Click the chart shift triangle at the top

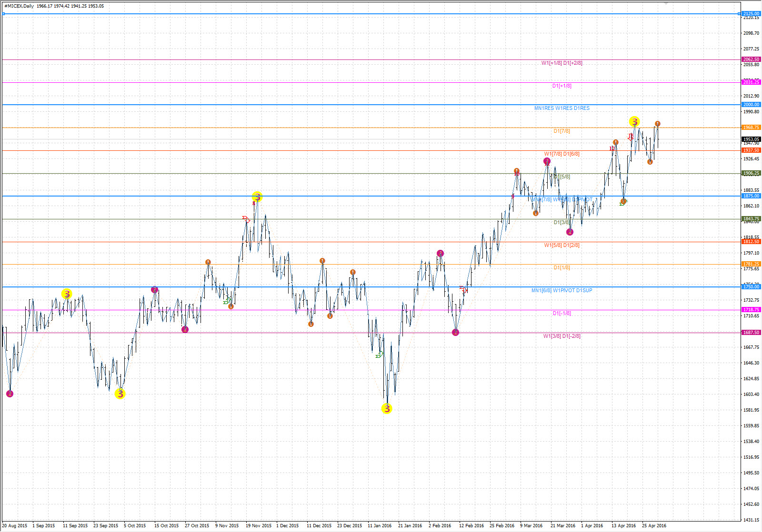[x=666, y=3]
